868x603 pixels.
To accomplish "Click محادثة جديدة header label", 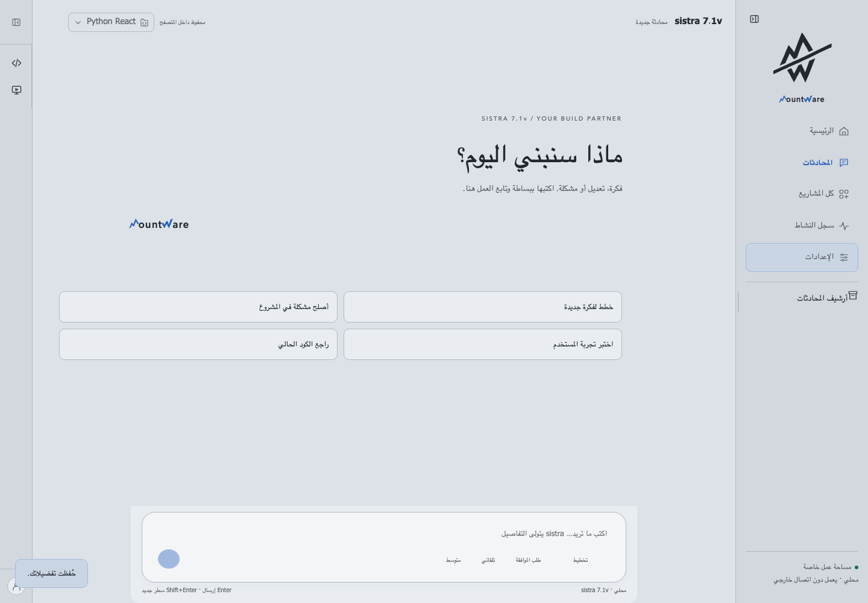I will tap(652, 22).
